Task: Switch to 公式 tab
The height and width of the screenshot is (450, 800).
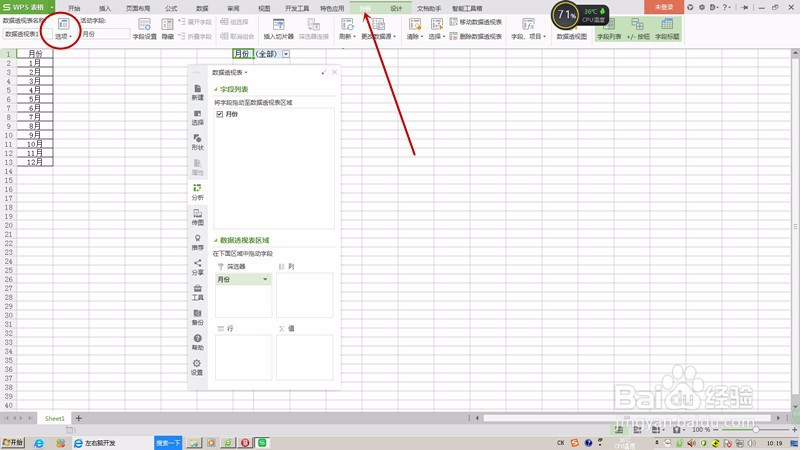Action: coord(171,8)
